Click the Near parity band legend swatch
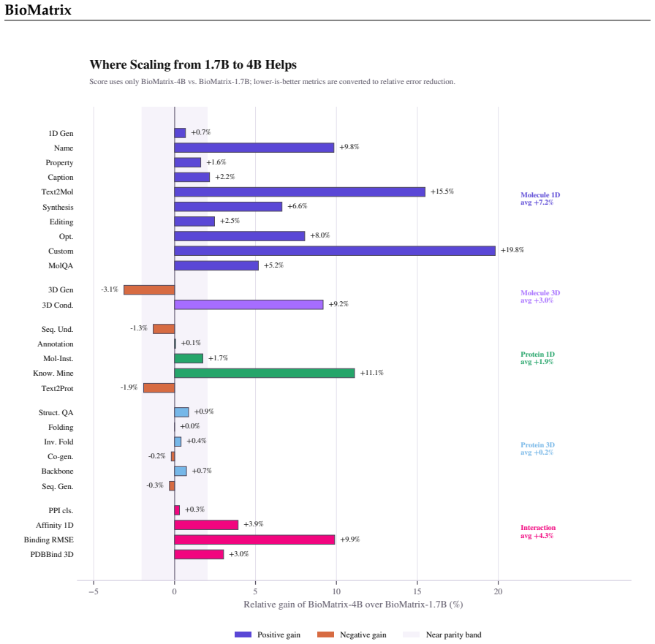This screenshot has width=655, height=644. [411, 634]
